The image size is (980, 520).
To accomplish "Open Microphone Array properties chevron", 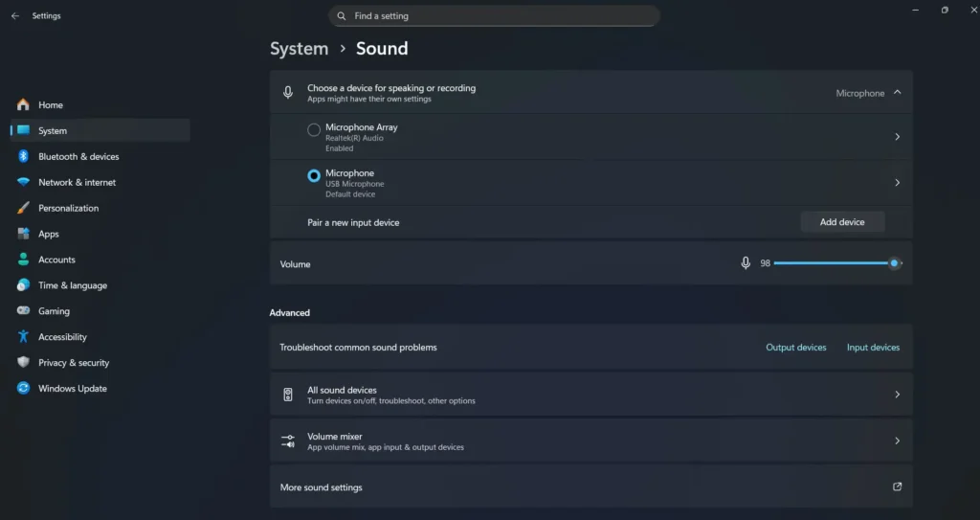I will (x=897, y=137).
